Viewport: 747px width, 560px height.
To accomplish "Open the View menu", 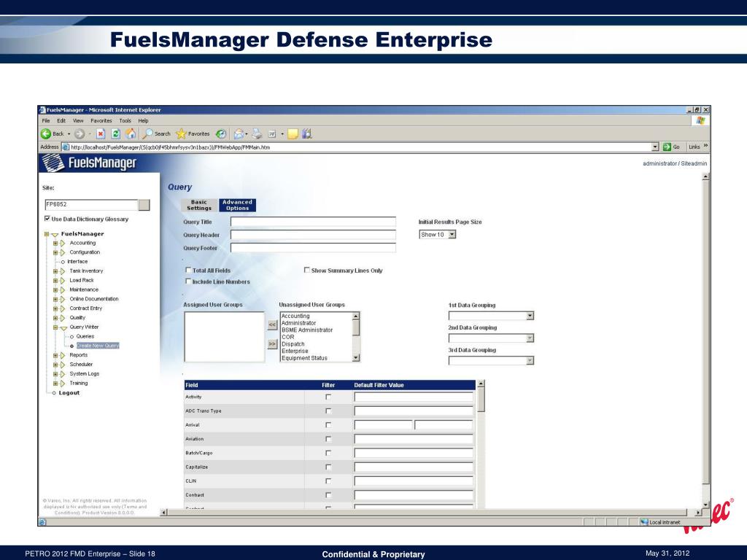I will [x=78, y=120].
